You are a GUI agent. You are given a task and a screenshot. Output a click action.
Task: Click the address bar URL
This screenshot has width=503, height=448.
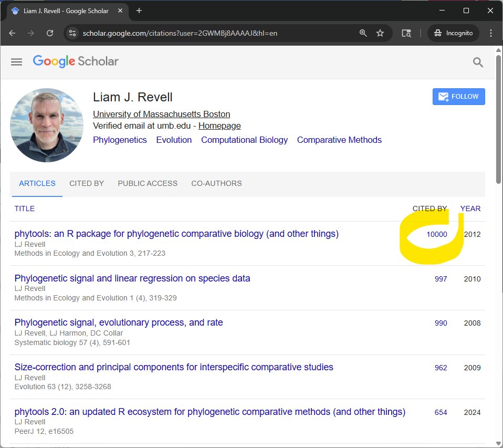(180, 33)
